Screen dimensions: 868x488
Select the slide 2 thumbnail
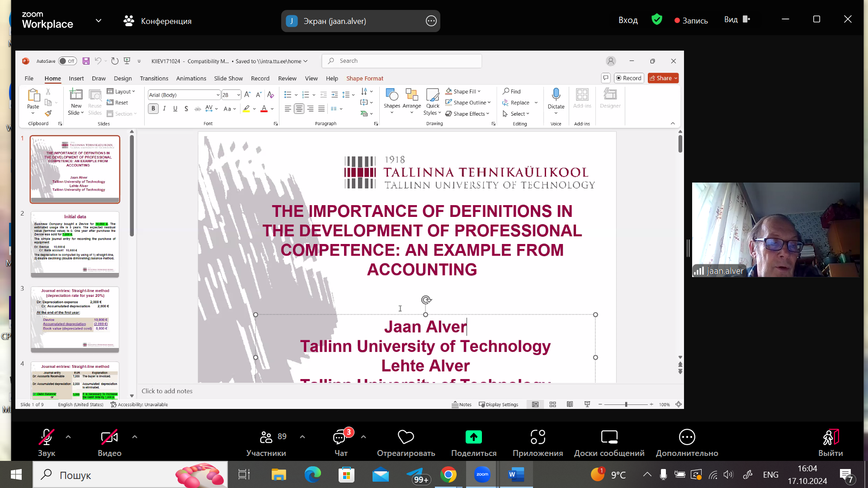click(x=75, y=244)
